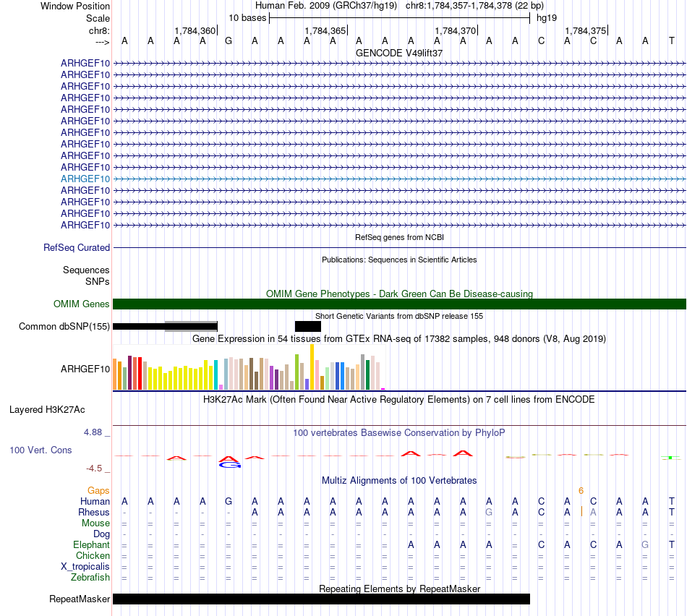Image resolution: width=687 pixels, height=616 pixels.
Task: Select the chr8: ruler label
Action: click(99, 30)
